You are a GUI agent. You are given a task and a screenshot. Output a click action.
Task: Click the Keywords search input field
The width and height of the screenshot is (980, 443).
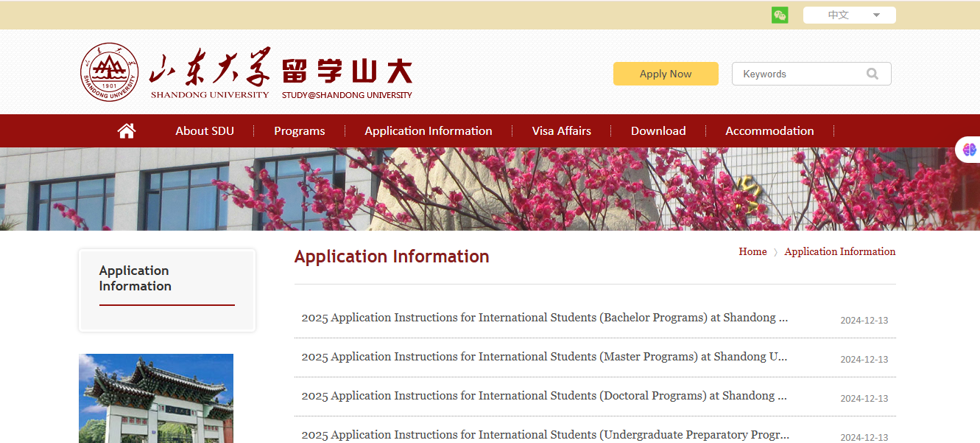[x=799, y=74]
